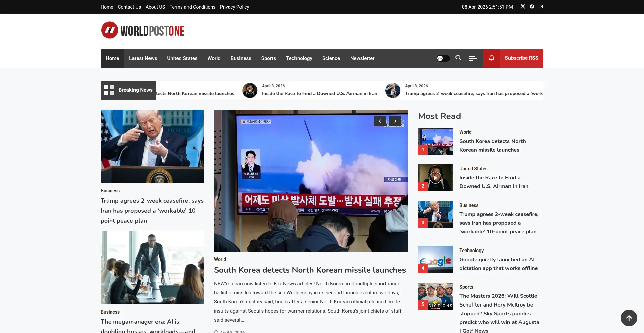This screenshot has height=333, width=644.
Task: Open Contact Us link
Action: point(129,7)
